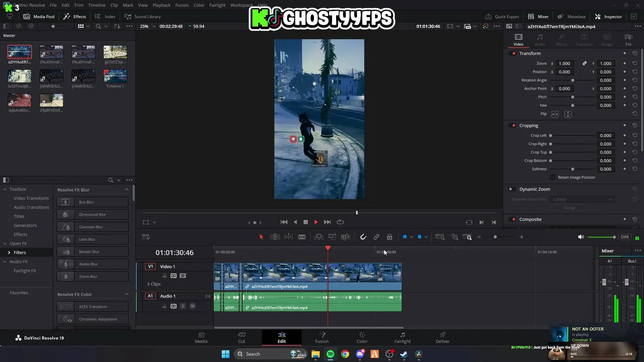Open the Media Pool panel
This screenshot has width=644, height=362.
coord(39,17)
